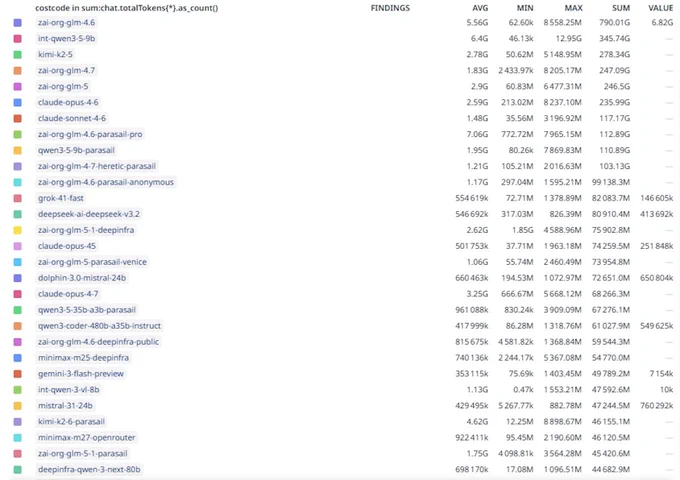Click the gemini-3-flash-preview color swatch
This screenshot has height=480, width=680.
pos(18,374)
